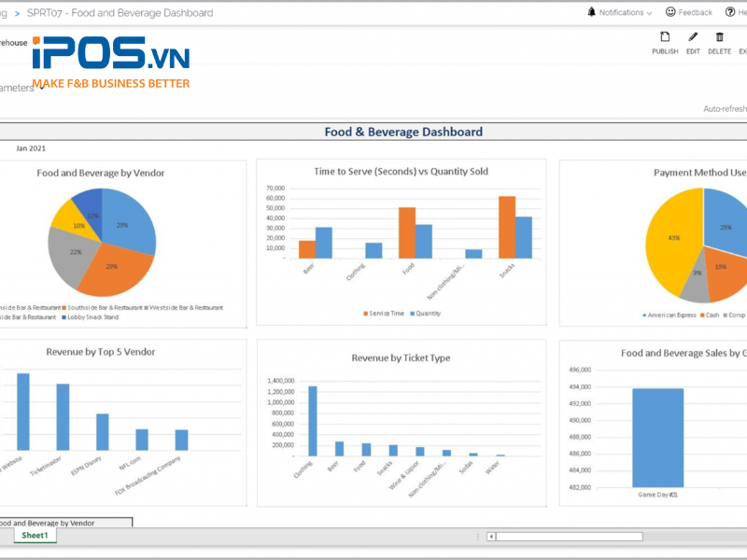Image resolution: width=747 pixels, height=560 pixels.
Task: Click the Publish page icon
Action: click(x=665, y=37)
